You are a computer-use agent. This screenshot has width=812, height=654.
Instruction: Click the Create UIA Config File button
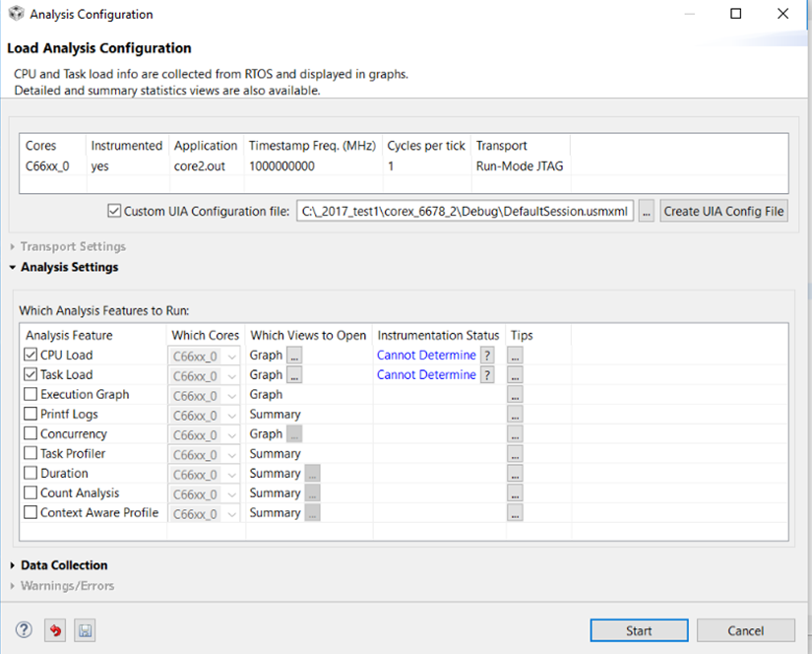pos(723,210)
